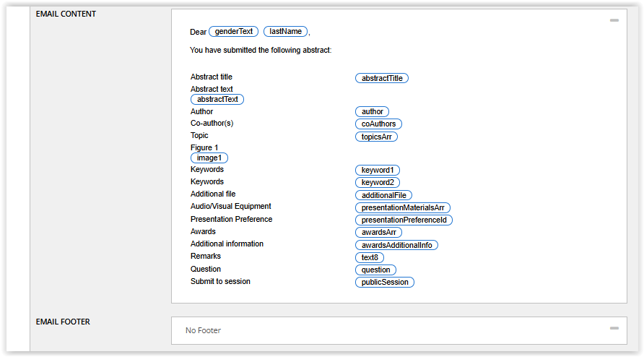This screenshot has height=357, width=644.
Task: Select the text8 placeholder tag
Action: [x=370, y=257]
